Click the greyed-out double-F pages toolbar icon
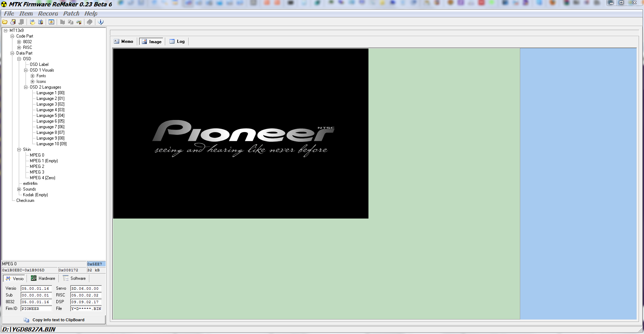 71,22
